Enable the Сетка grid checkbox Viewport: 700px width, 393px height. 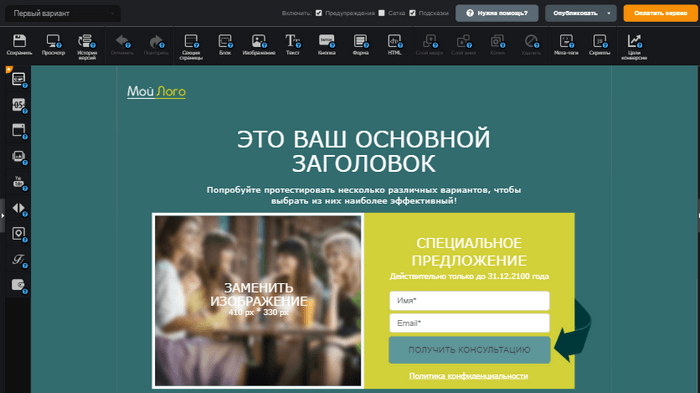tap(382, 13)
